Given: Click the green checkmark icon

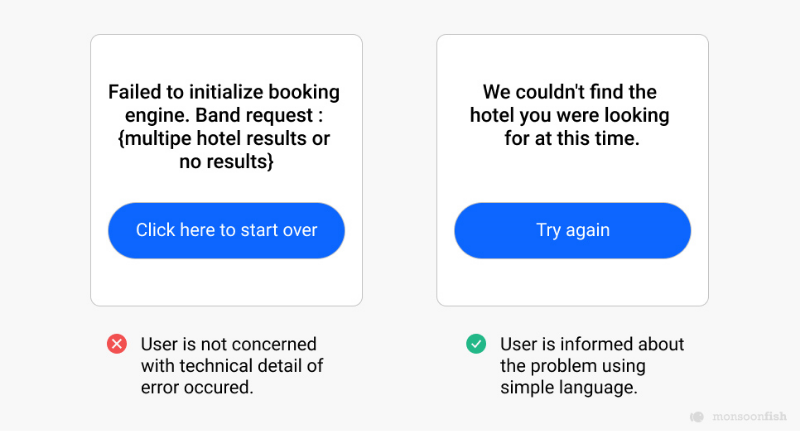Looking at the screenshot, I should click(x=476, y=344).
